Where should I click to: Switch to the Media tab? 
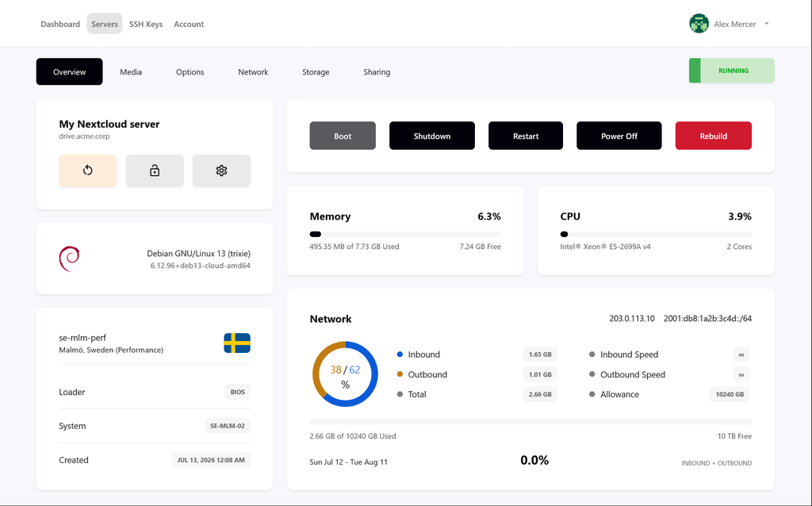tap(131, 72)
